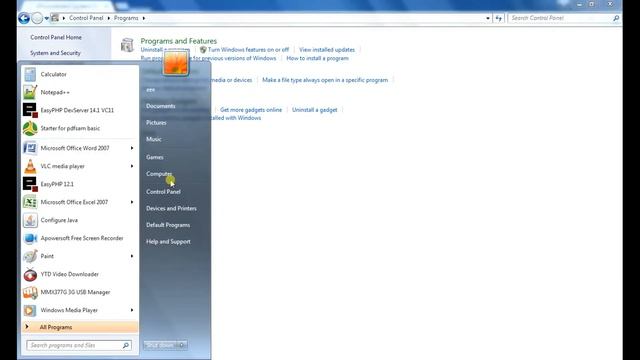Viewport: 640px width, 360px height.
Task: Click the EasyPHP 12.1 icon
Action: click(x=30, y=184)
